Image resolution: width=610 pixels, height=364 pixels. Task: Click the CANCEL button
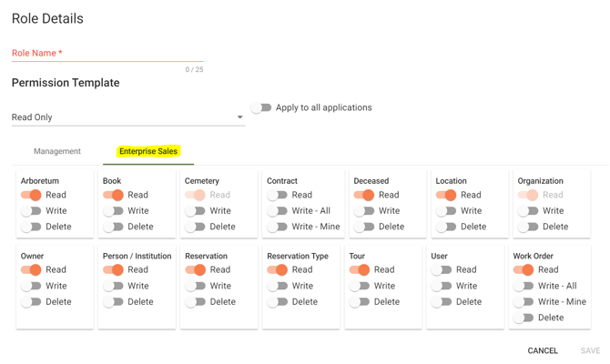coord(543,350)
